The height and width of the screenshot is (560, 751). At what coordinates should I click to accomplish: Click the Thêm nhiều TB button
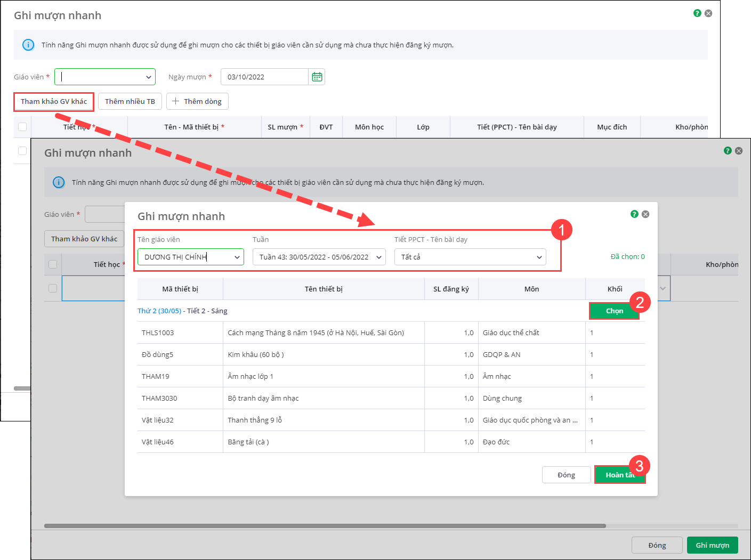[130, 102]
